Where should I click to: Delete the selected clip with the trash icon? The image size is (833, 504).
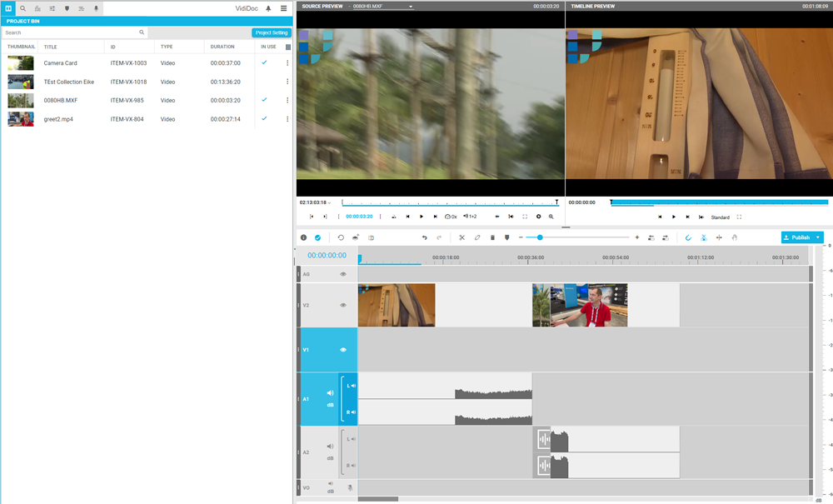coord(491,237)
